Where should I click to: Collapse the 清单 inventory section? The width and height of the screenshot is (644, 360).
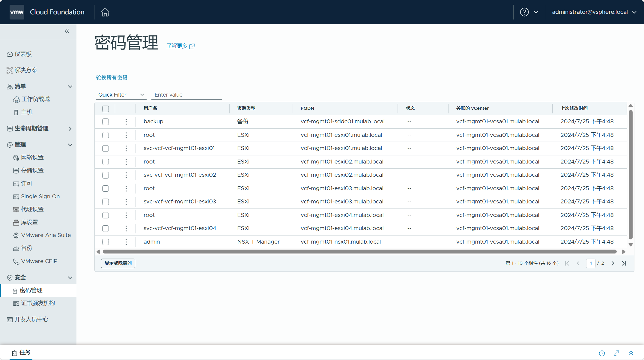[70, 86]
